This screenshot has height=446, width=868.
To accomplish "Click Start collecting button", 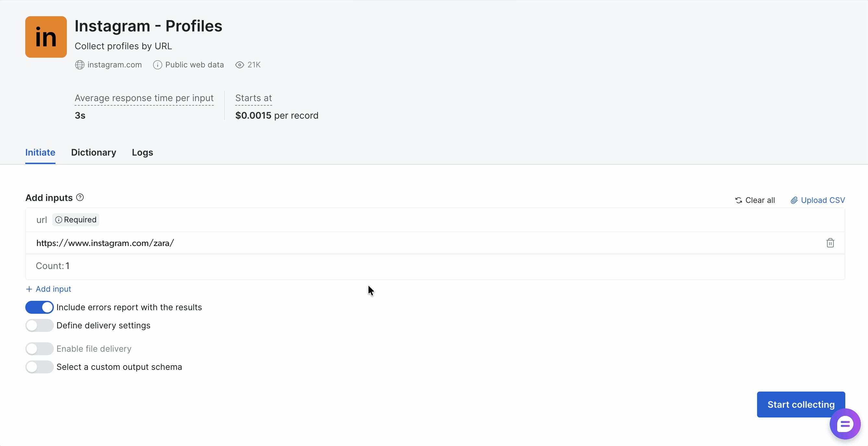I will 801,404.
